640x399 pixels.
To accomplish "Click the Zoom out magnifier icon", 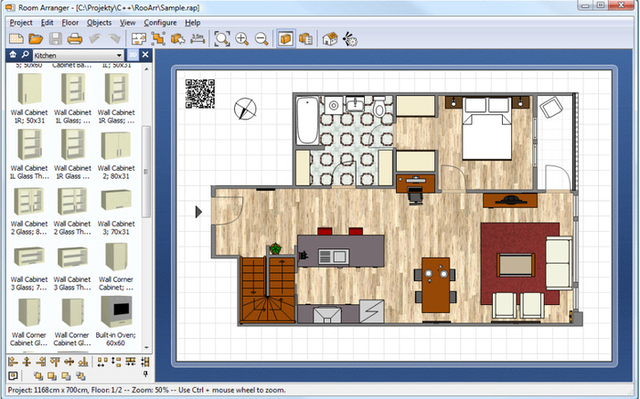I will [x=261, y=39].
